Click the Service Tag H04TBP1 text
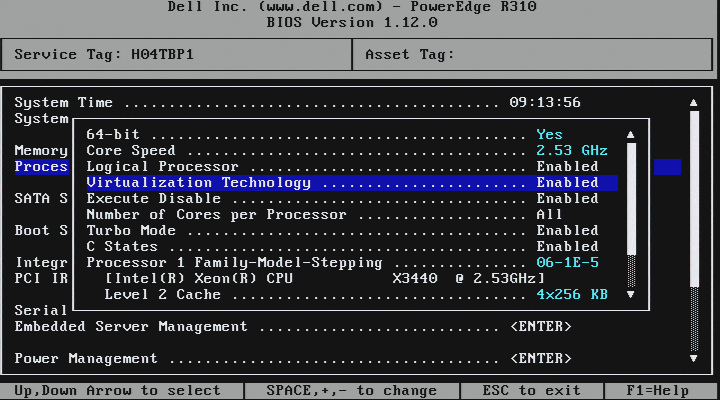 click(x=104, y=55)
